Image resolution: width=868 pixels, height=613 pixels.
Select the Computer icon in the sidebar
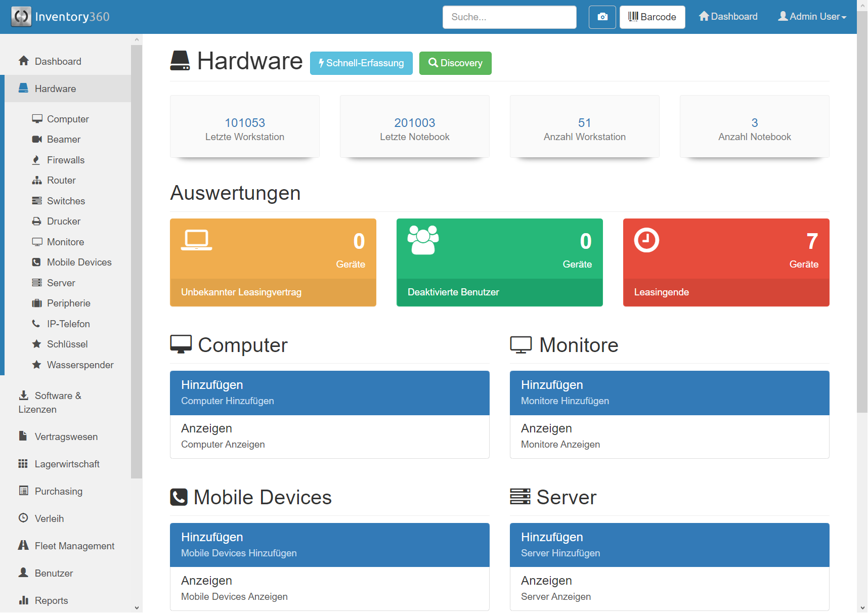(37, 118)
